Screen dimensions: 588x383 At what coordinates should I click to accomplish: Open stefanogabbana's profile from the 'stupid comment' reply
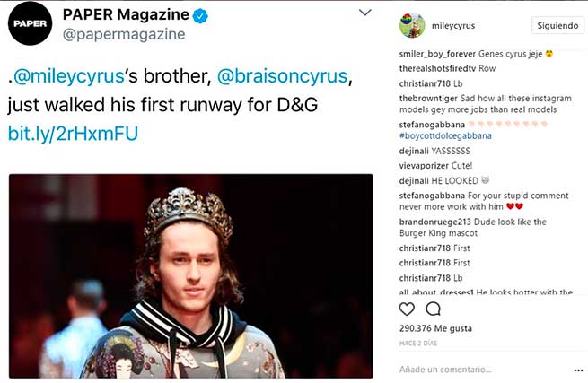tap(432, 196)
